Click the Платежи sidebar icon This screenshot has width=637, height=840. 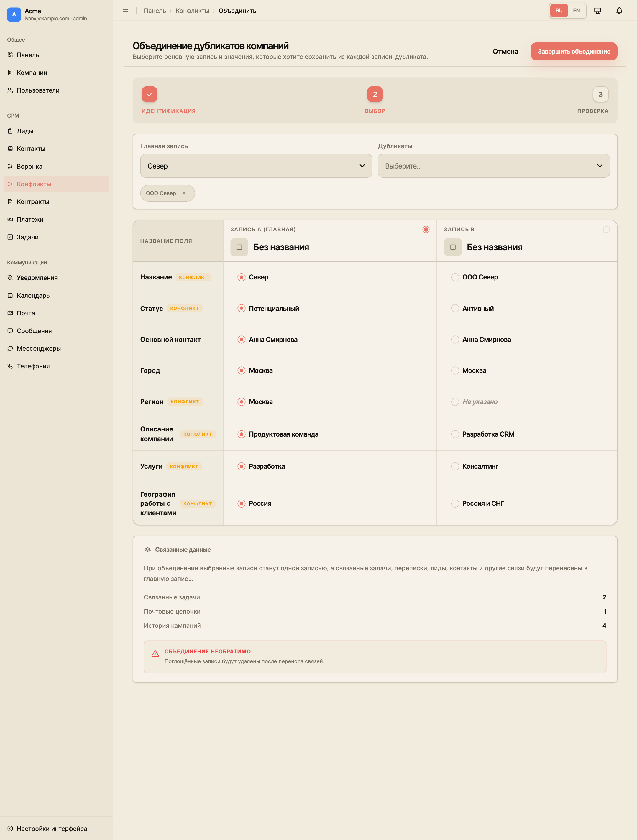10,220
